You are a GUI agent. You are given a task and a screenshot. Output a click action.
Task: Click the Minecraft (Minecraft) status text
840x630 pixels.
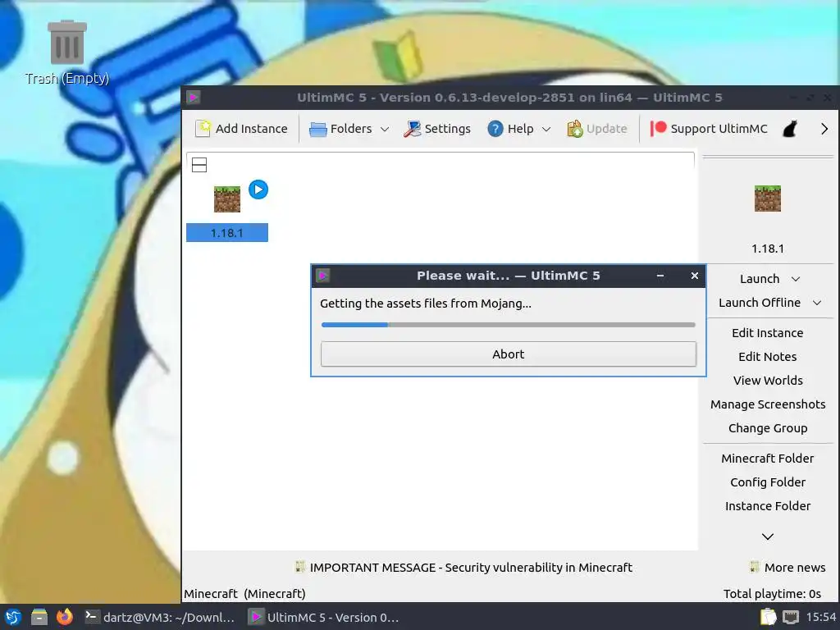pos(244,594)
